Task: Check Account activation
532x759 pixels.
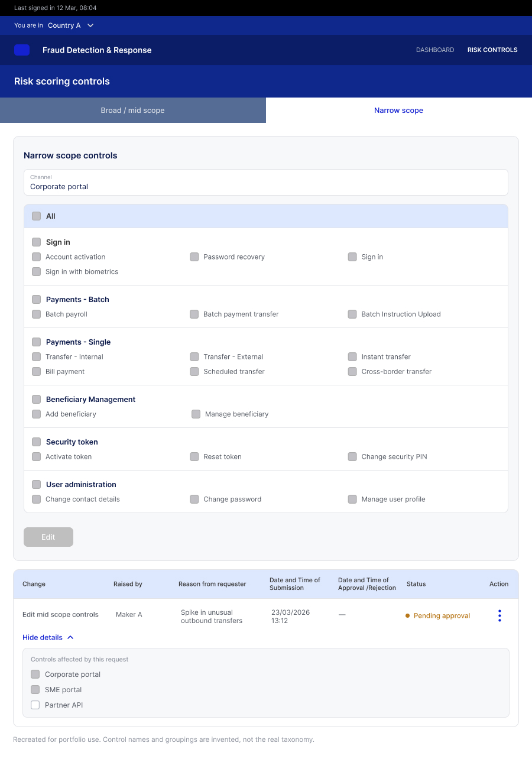Action: 37,257
